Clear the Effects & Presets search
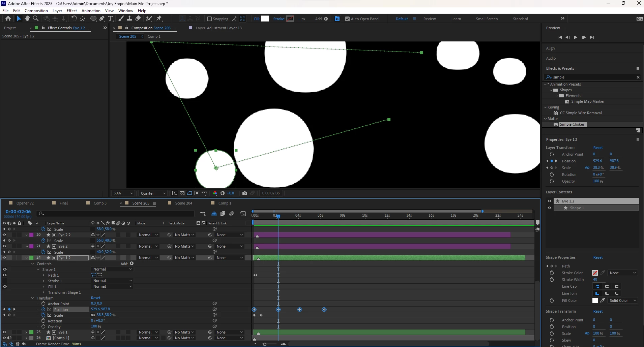This screenshot has width=644, height=347. (638, 77)
